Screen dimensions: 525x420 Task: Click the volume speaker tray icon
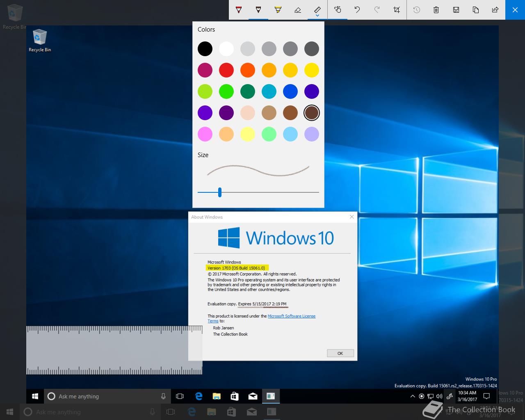pos(439,396)
